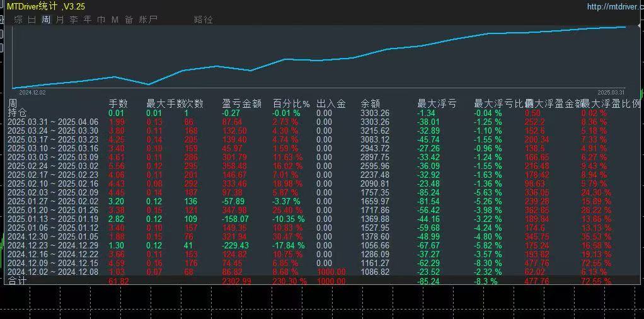Click the 手数 column header
This screenshot has width=644, height=319.
click(118, 103)
